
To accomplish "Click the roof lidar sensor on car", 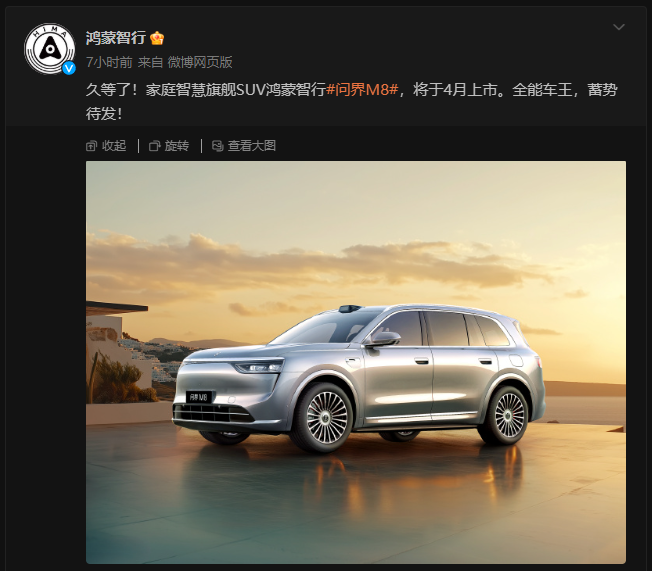I will tap(350, 308).
